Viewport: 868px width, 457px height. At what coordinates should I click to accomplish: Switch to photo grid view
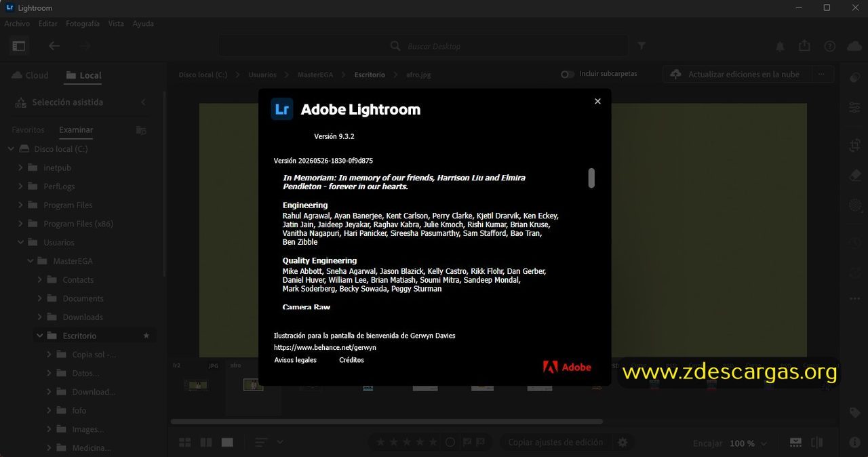click(x=184, y=443)
